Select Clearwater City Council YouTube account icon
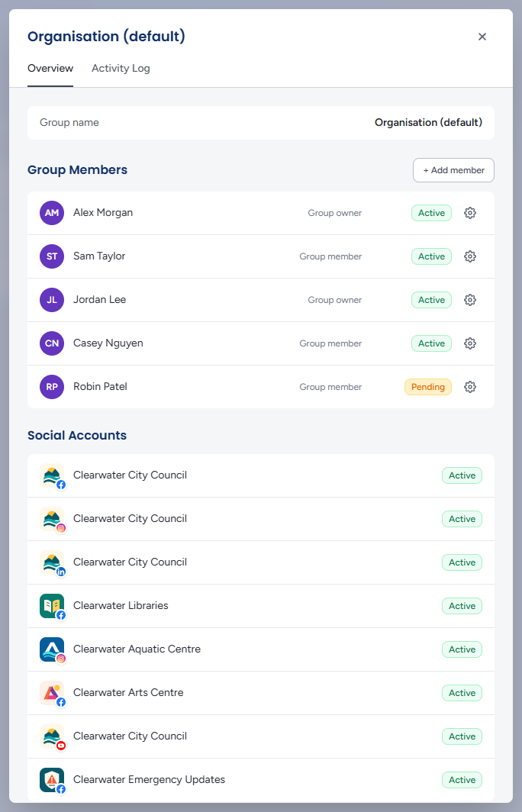522x812 pixels. pos(53,737)
